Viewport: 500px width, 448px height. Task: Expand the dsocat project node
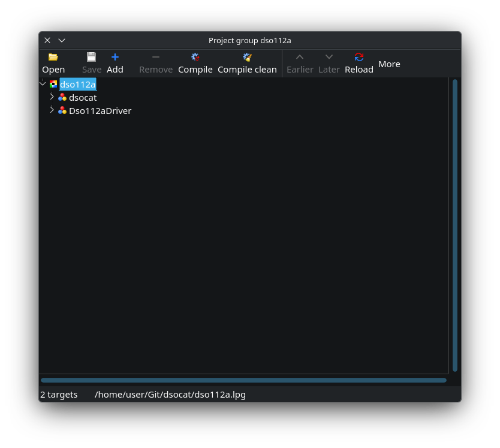52,97
